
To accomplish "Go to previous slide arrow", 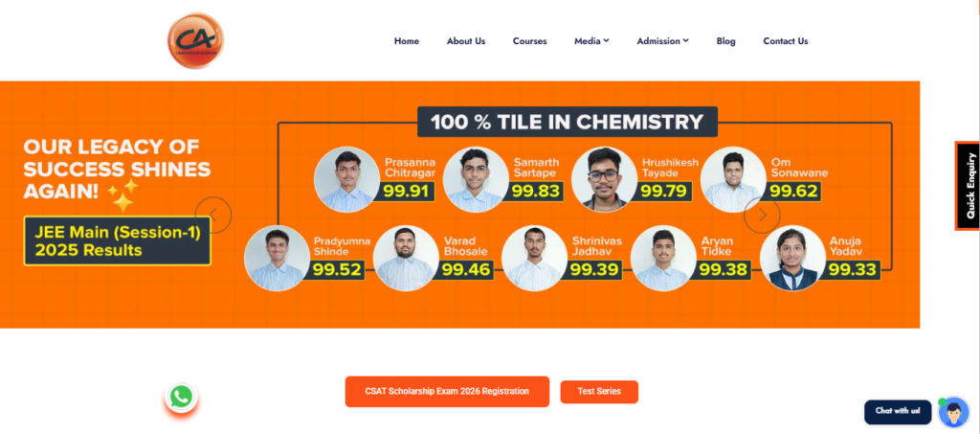I will (x=213, y=216).
